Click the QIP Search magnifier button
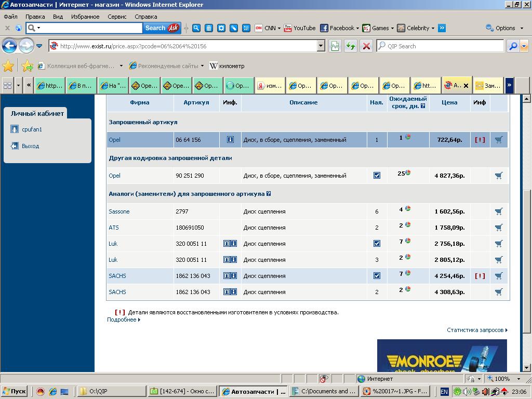The image size is (532, 399). pyautogui.click(x=513, y=46)
